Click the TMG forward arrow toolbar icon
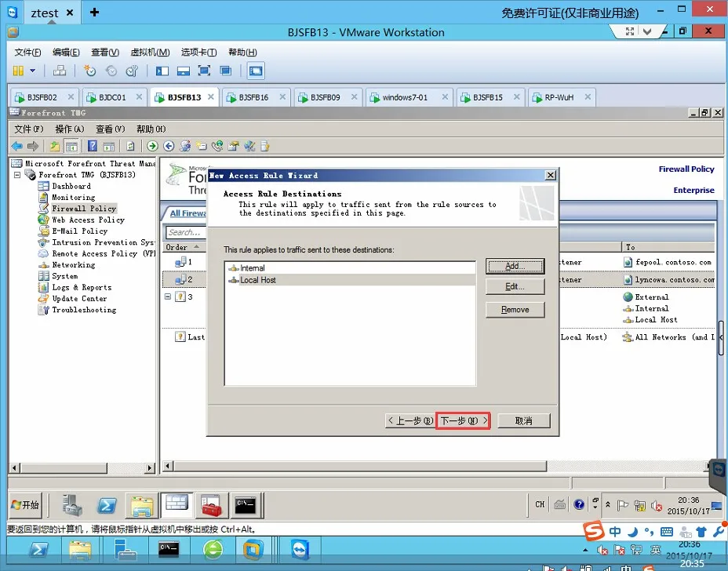Screen dimensions: 728x571 click(x=32, y=146)
